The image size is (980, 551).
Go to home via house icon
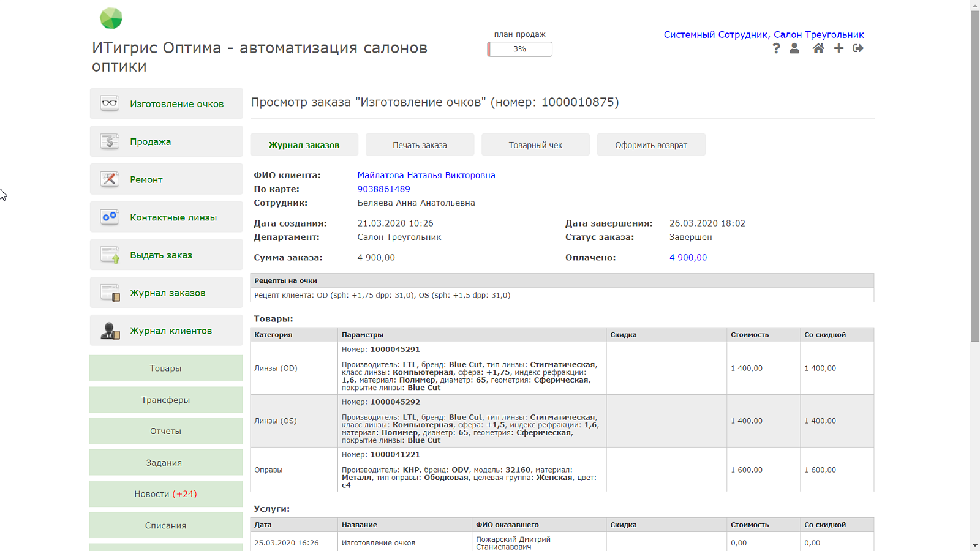point(818,48)
